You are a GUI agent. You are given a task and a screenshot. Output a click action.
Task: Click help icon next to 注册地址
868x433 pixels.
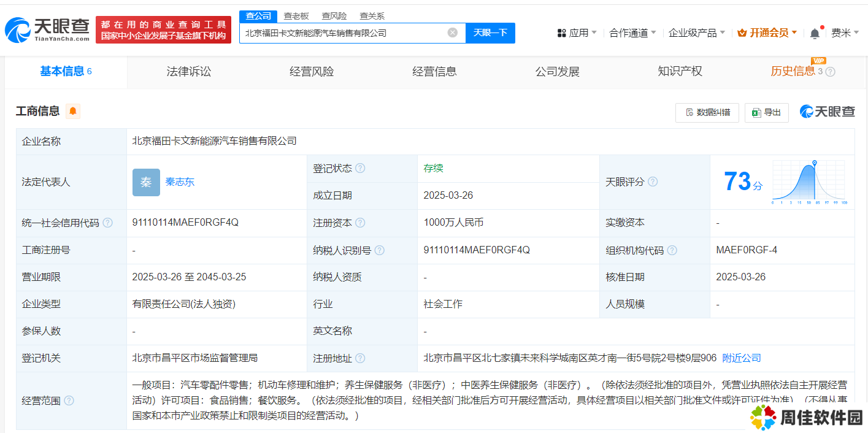point(360,358)
